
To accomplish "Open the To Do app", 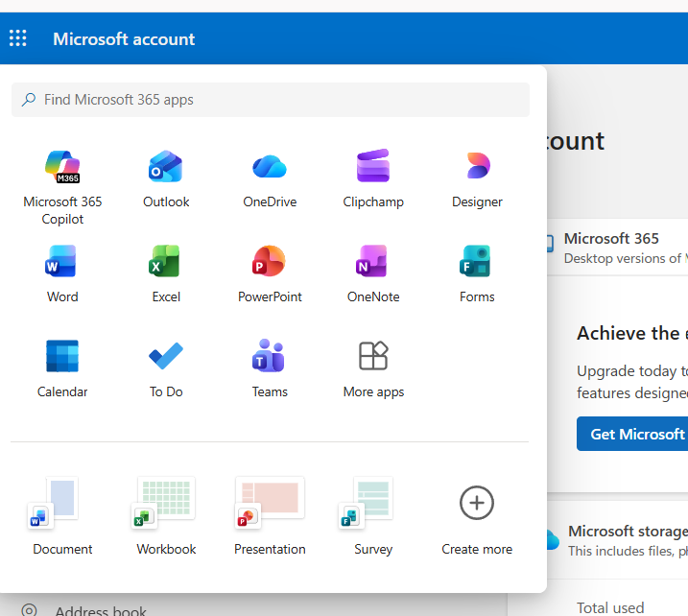I will pyautogui.click(x=166, y=368).
